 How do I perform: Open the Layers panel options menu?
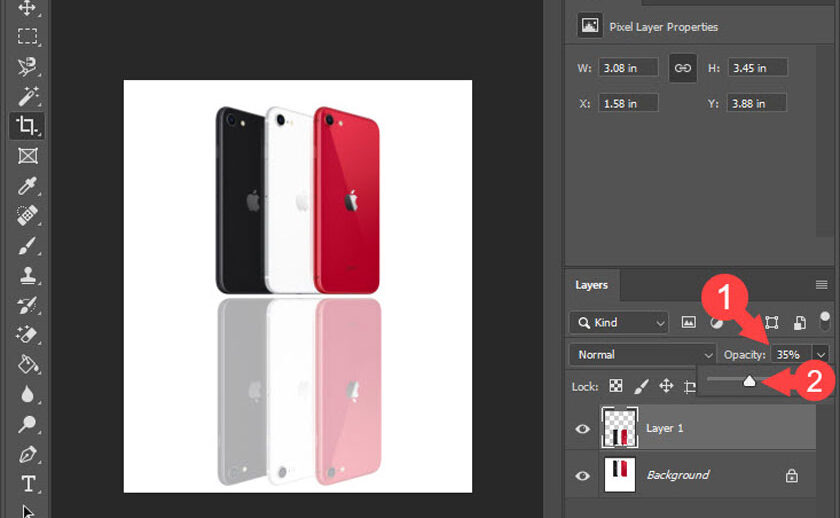click(821, 285)
